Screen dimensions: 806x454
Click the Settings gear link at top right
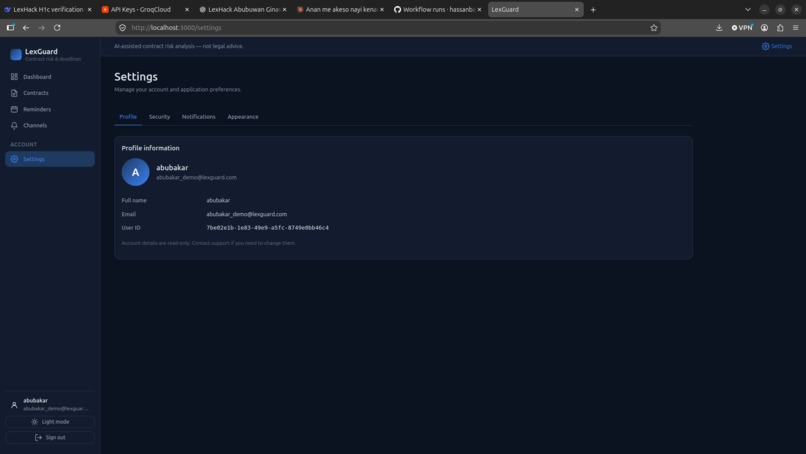tap(776, 46)
